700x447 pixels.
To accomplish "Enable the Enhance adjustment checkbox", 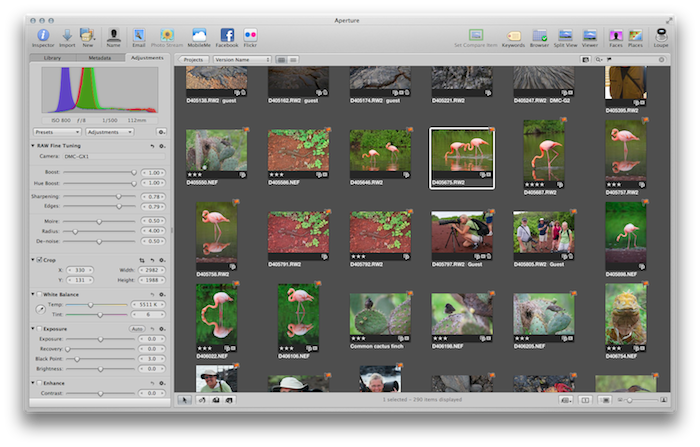I will click(39, 383).
